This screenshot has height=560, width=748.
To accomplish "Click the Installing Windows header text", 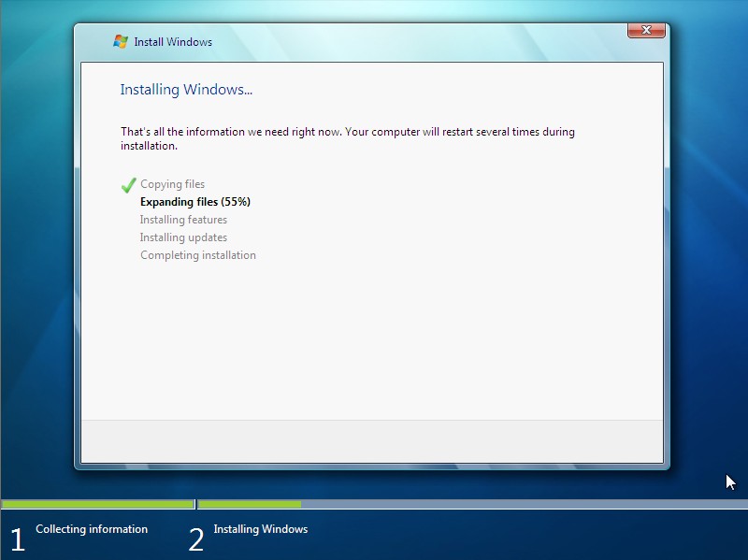I will click(x=186, y=90).
